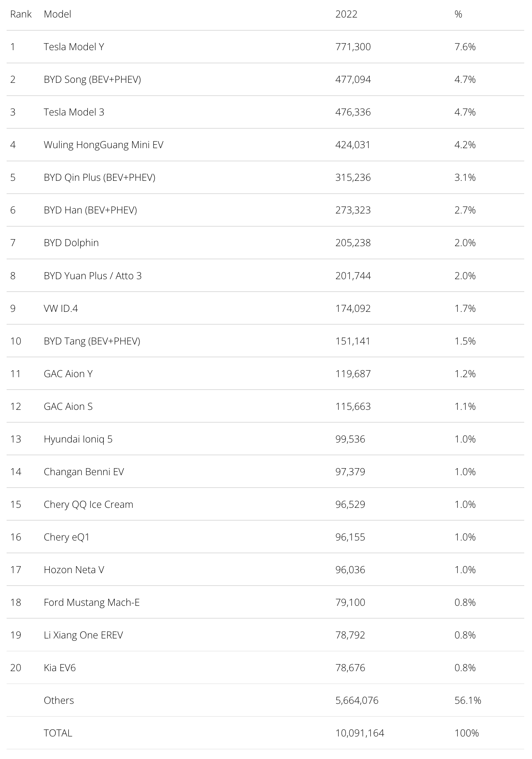
Task: Select the VW ID.4 row
Action: point(265,308)
